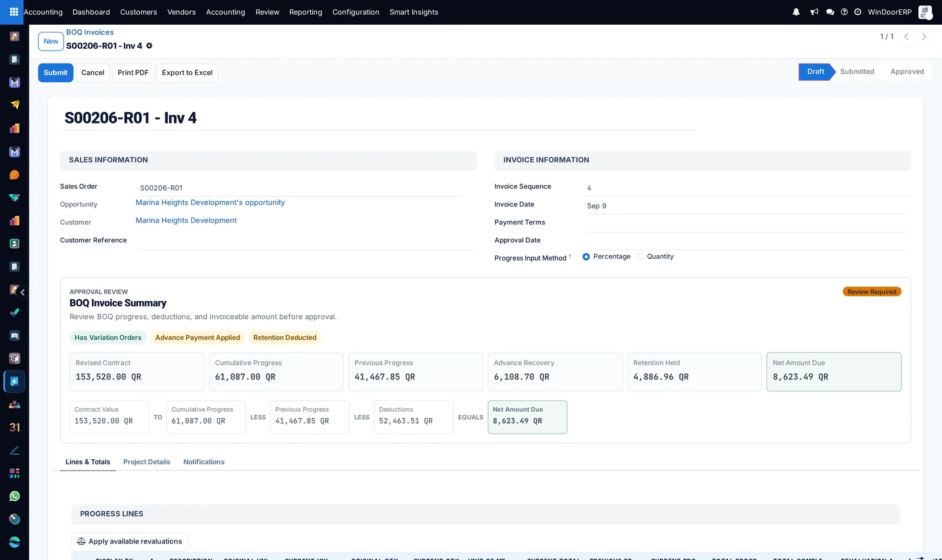Create a New BOQ invoice
Image resolution: width=942 pixels, height=560 pixels.
click(51, 41)
